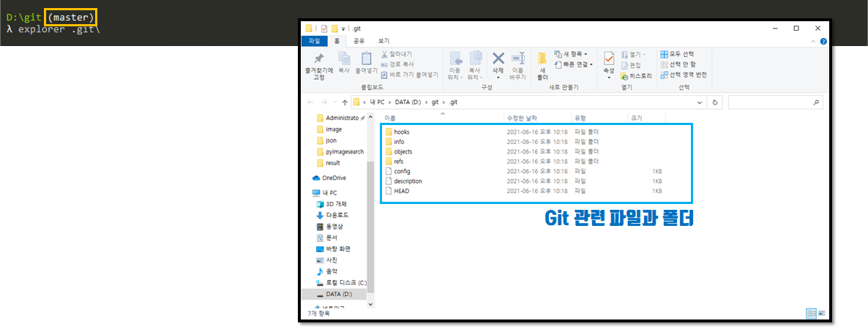Click 선택 영역 반전 (Invert selection)
This screenshot has width=868, height=329.
[684, 74]
